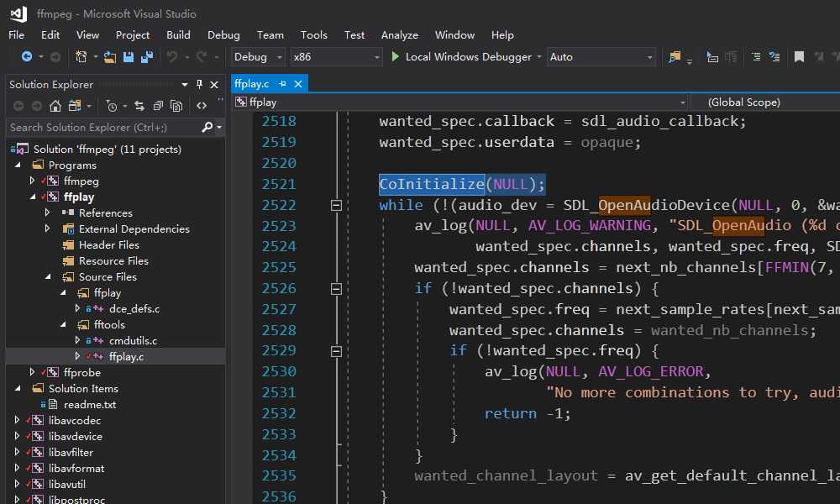The width and height of the screenshot is (840, 504).
Task: Open the Edit menu
Action: pos(50,34)
